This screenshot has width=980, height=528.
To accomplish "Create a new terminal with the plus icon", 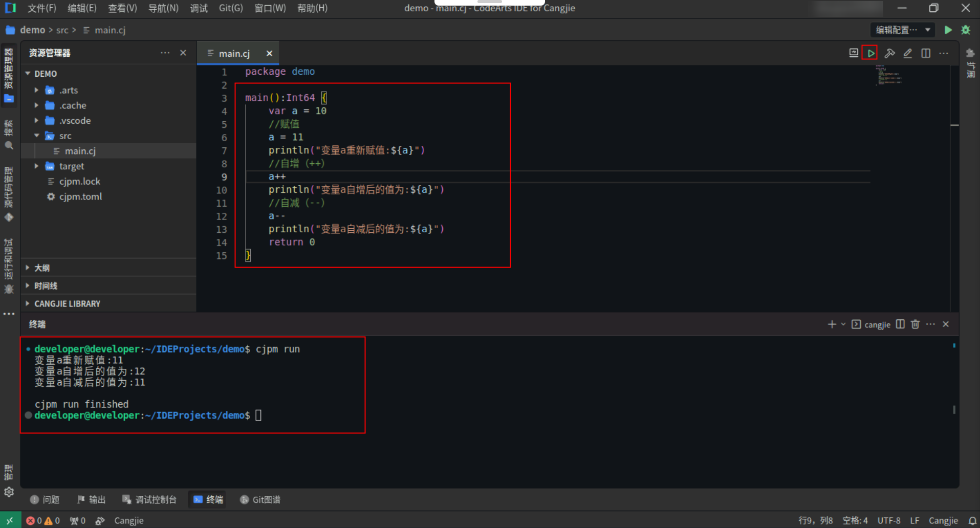I will pos(832,324).
